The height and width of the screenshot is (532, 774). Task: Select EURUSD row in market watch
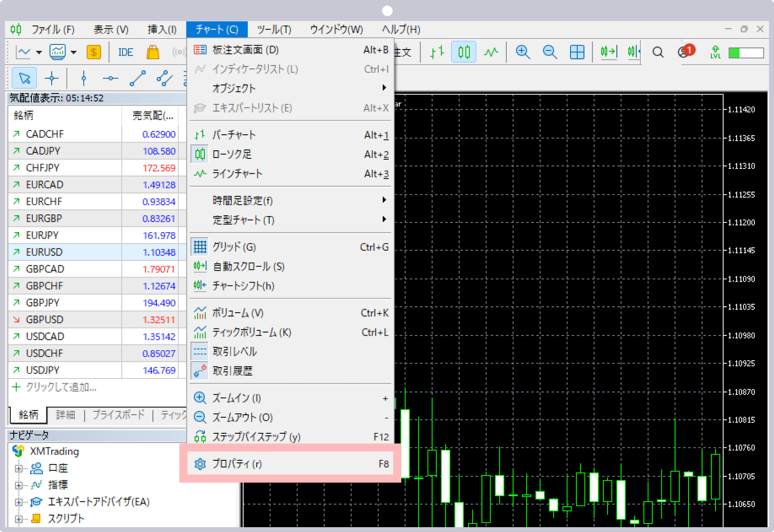[97, 252]
